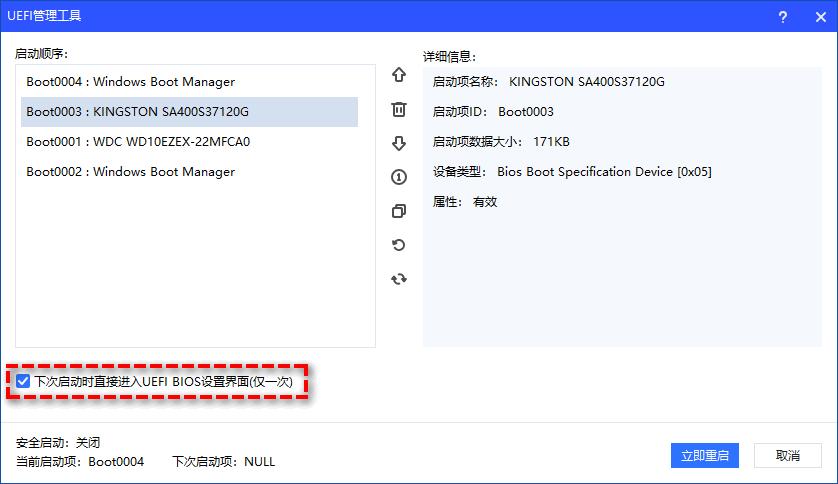Click the two-arrow refresh icon
This screenshot has height=484, width=838.
(x=399, y=279)
